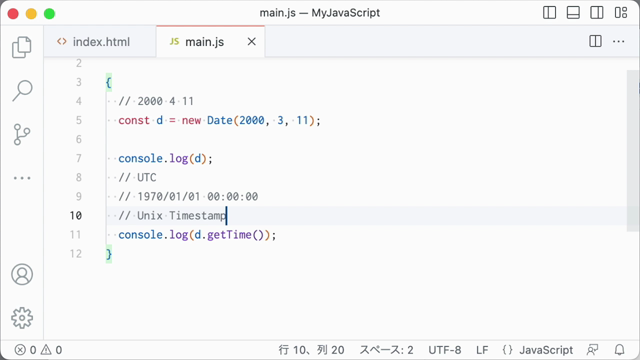Show additional views ellipsis in activity bar
Viewport: 640px width, 360px height.
pyautogui.click(x=22, y=178)
